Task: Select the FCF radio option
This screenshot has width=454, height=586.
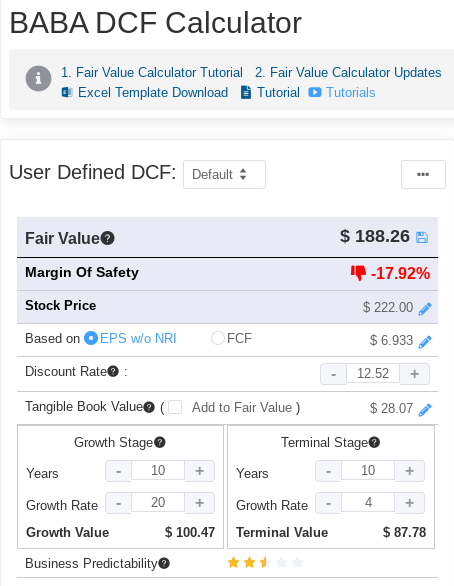Action: (217, 338)
